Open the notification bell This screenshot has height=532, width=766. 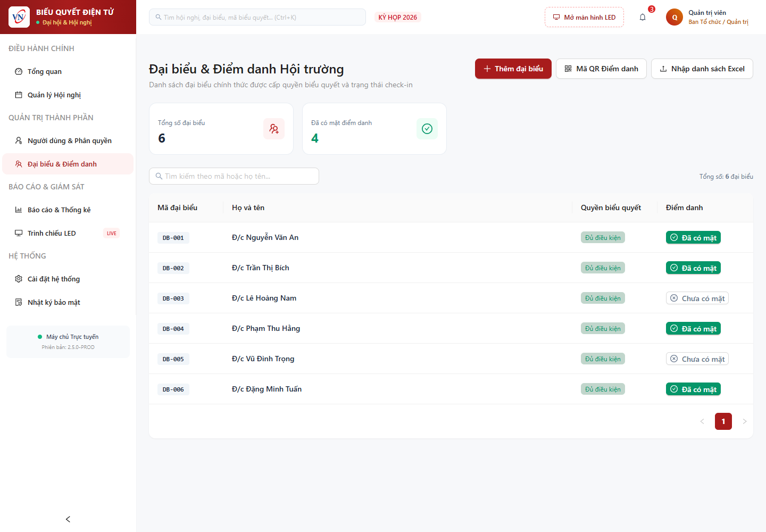[x=643, y=17]
